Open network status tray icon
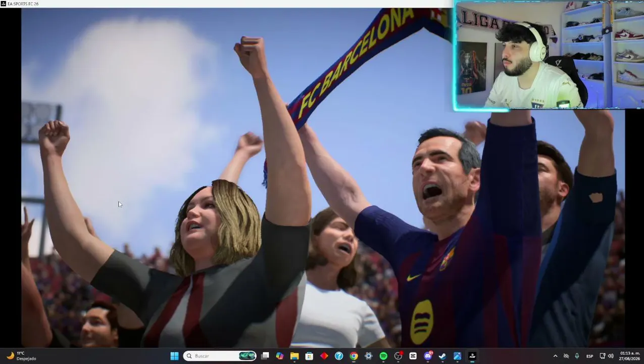This screenshot has width=644, height=364. (603, 356)
